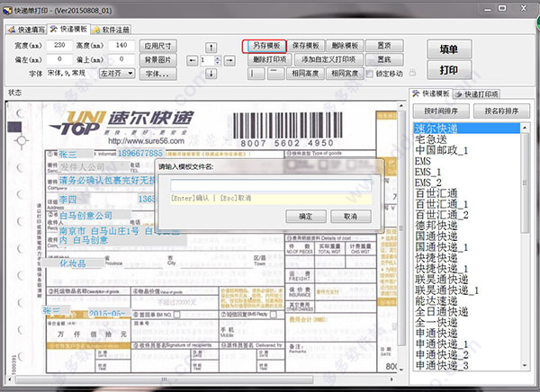The image size is (540, 392).
Task: Click the 偏左 offset input field
Action: (x=59, y=59)
